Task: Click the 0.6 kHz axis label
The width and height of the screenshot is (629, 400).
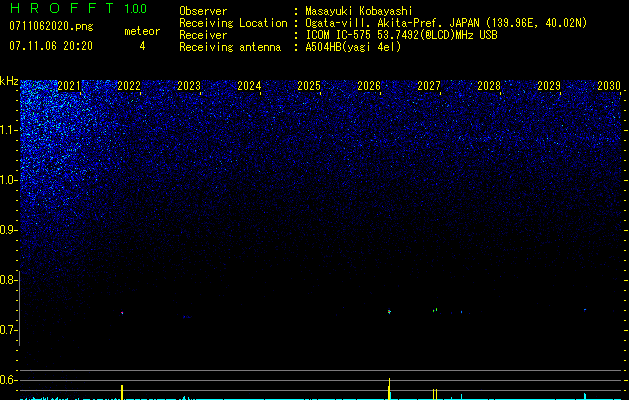Action: [9, 380]
